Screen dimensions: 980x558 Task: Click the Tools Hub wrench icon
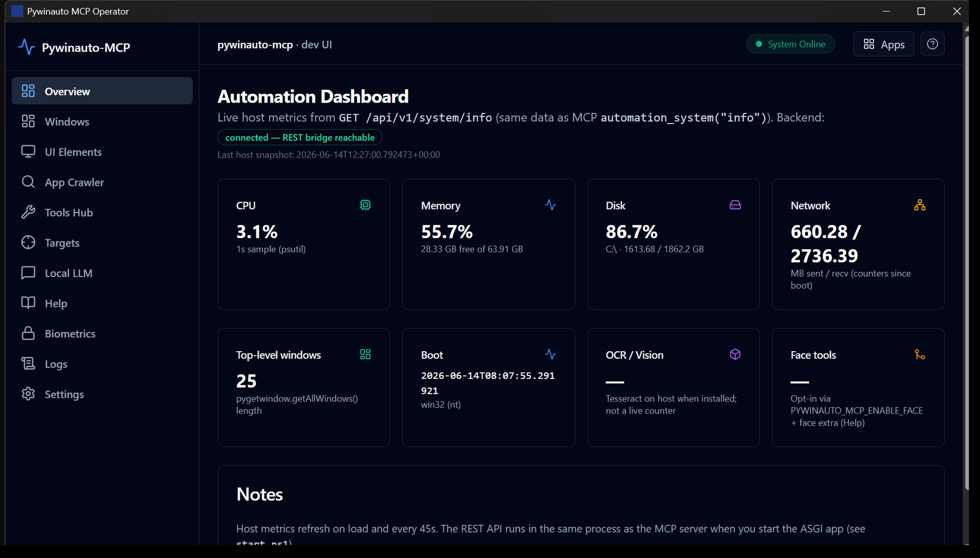click(28, 212)
